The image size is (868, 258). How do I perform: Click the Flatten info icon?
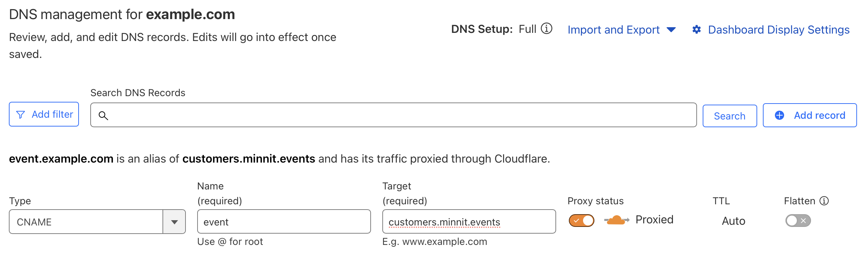click(x=824, y=201)
